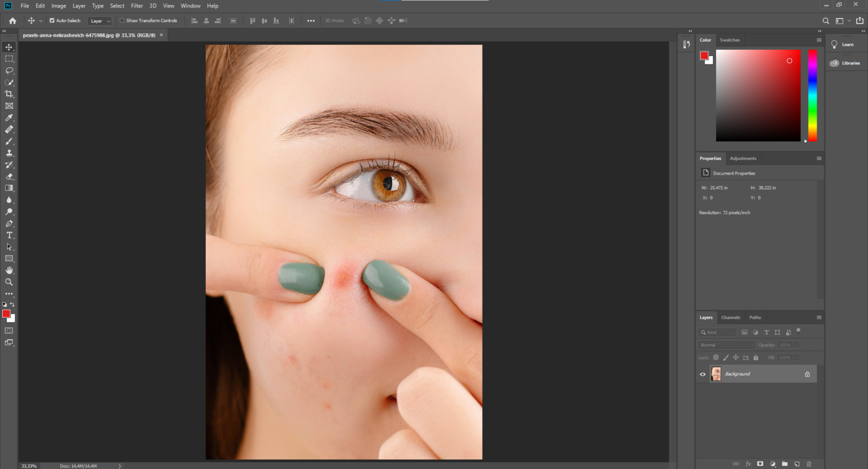
Task: Swap foreground and background colors
Action: (x=12, y=305)
